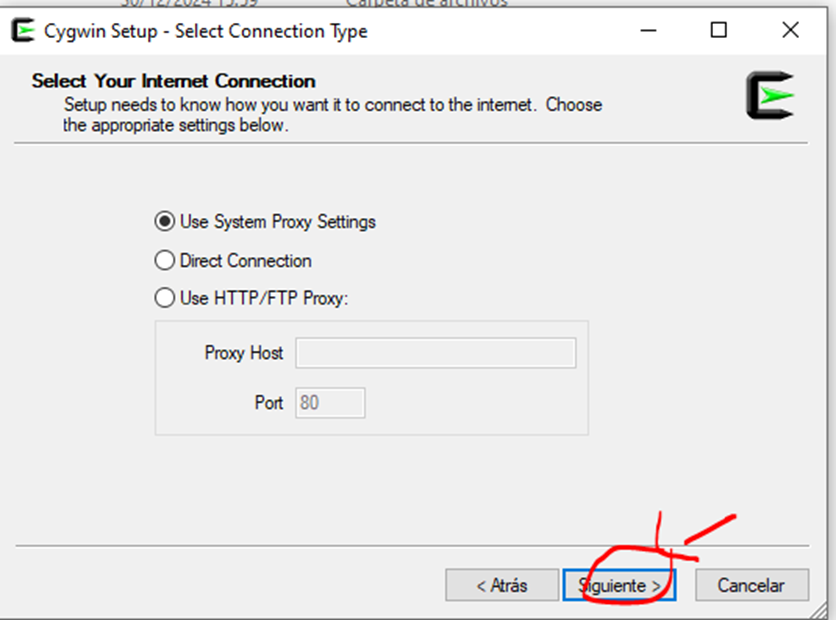
Task: Go back with the Atrás button
Action: [x=502, y=585]
